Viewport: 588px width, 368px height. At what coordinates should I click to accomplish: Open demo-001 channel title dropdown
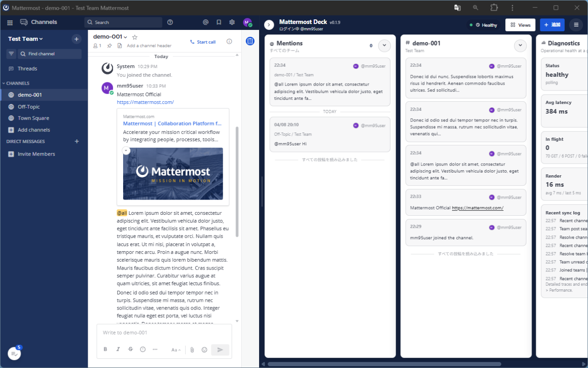[x=110, y=37]
